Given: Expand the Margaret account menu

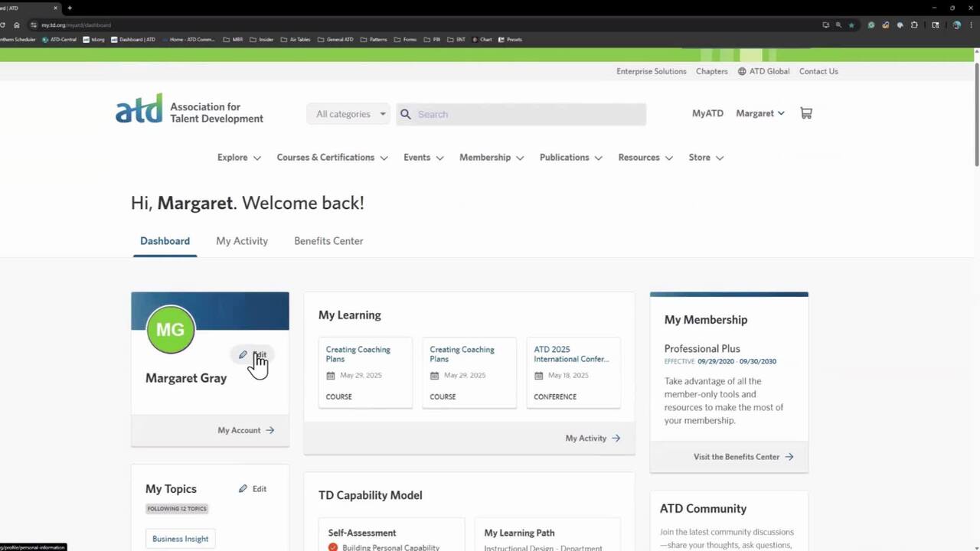Looking at the screenshot, I should pos(760,113).
